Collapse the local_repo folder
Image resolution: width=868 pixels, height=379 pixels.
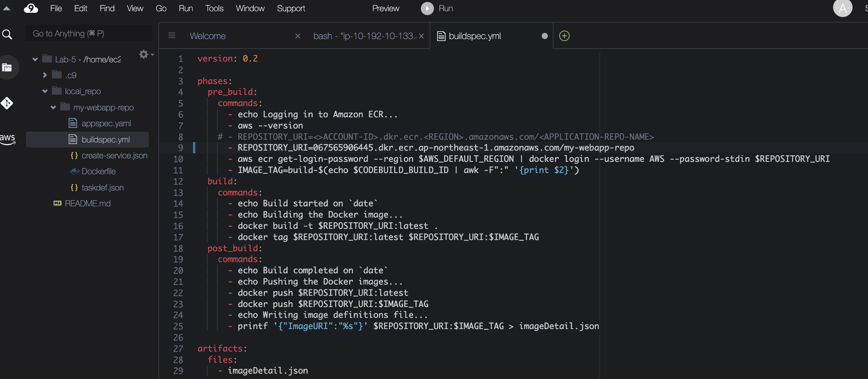click(45, 91)
